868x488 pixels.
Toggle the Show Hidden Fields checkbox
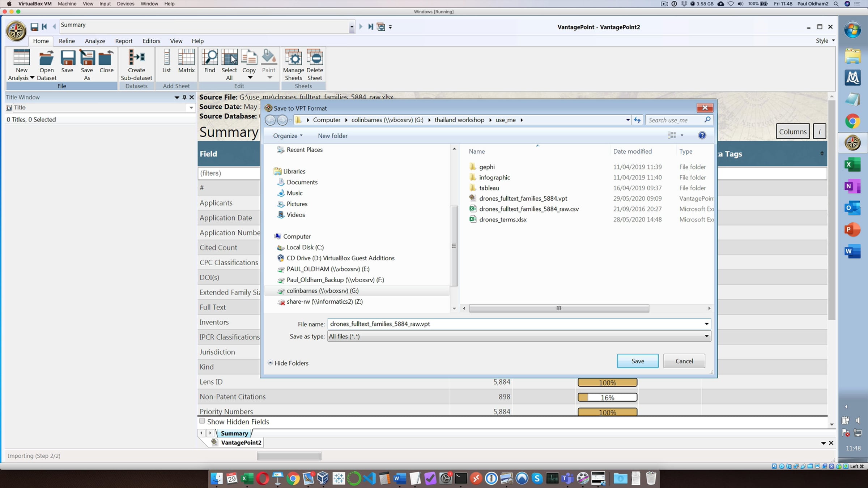coord(202,421)
